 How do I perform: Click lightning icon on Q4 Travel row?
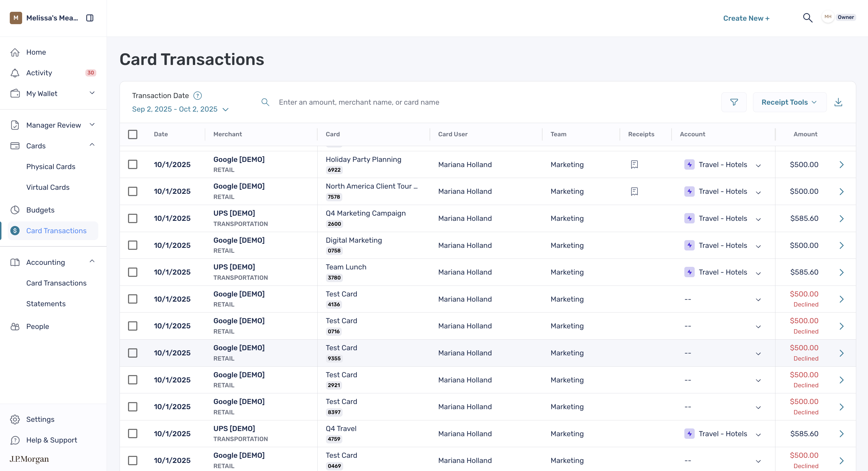click(x=690, y=434)
